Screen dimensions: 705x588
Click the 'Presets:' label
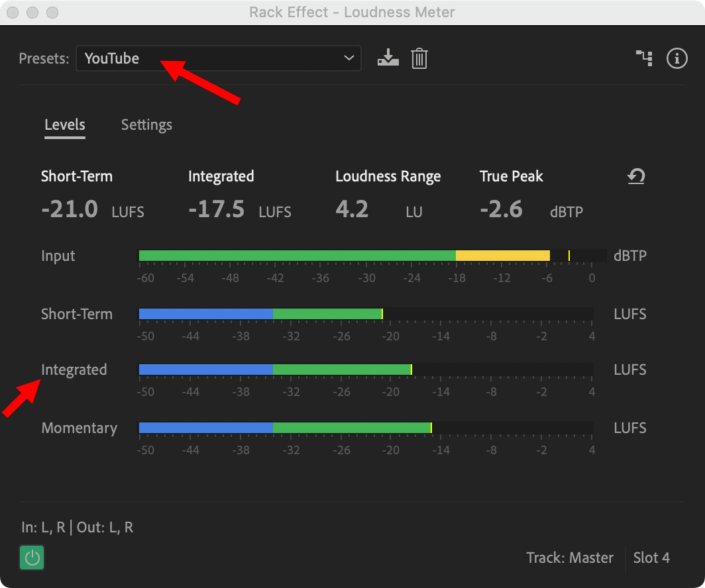[44, 58]
